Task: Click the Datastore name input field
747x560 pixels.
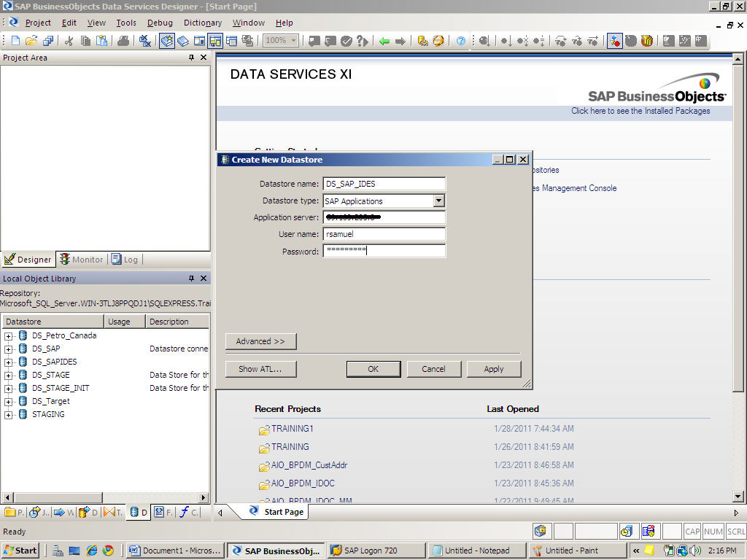Action: click(x=384, y=184)
